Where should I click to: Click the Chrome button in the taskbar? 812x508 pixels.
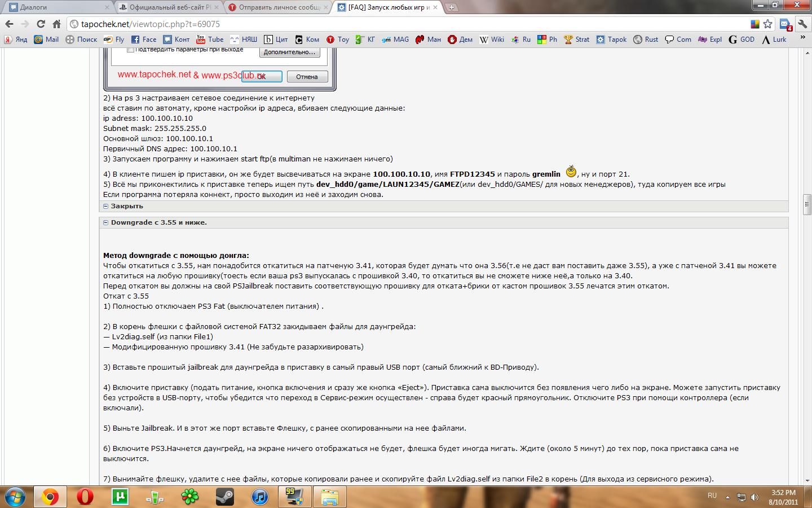(x=50, y=497)
